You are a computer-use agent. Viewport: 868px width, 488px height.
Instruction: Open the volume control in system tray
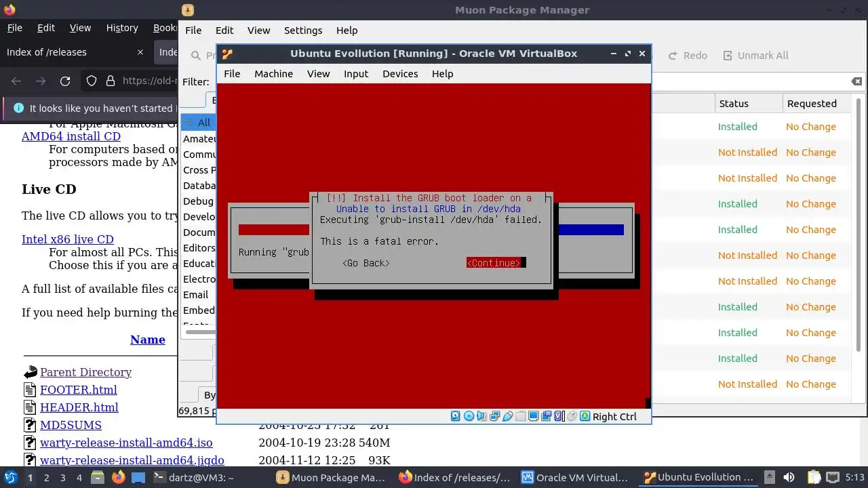pos(789,477)
